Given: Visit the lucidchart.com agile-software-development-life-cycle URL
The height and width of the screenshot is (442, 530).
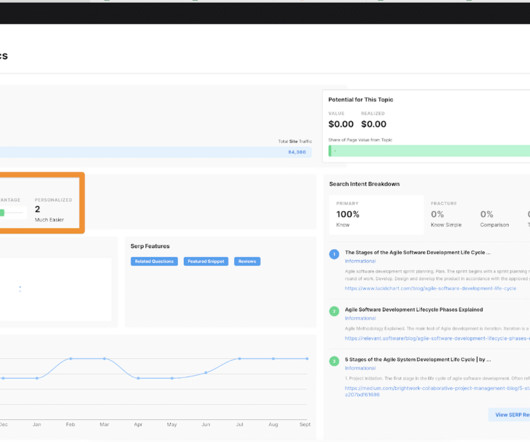Looking at the screenshot, I should click(x=430, y=288).
